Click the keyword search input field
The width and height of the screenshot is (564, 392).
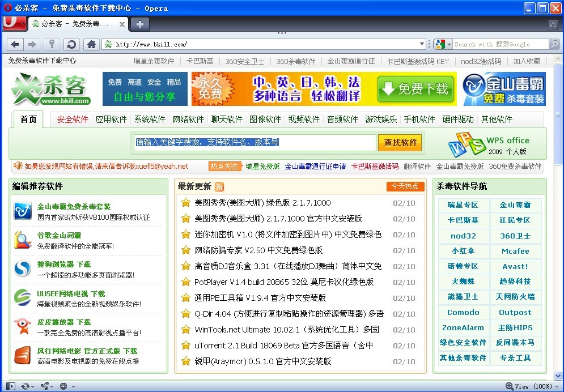coord(255,143)
